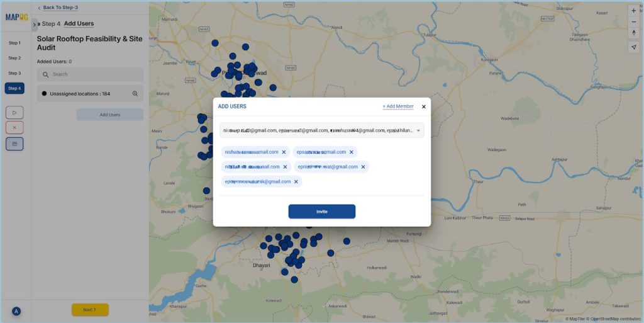The width and height of the screenshot is (644, 323).
Task: Zoom out on the map
Action: click(x=634, y=22)
